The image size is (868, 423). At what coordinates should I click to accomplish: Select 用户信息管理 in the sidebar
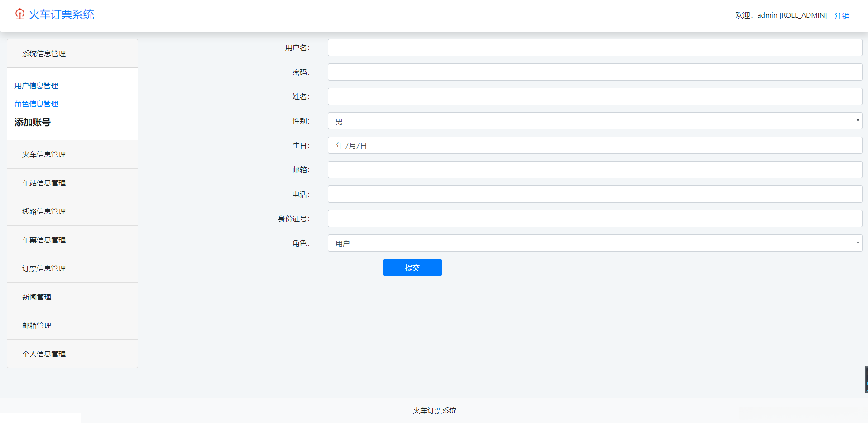(36, 86)
